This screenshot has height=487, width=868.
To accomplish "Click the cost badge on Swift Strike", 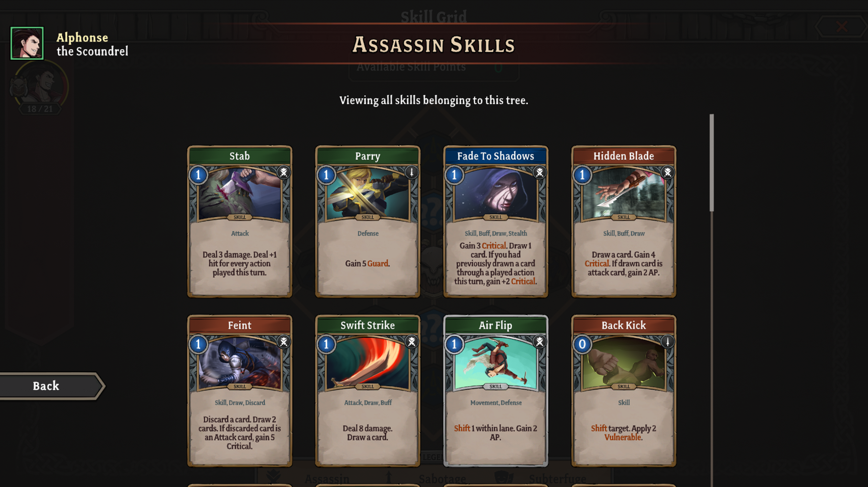I will click(x=326, y=344).
